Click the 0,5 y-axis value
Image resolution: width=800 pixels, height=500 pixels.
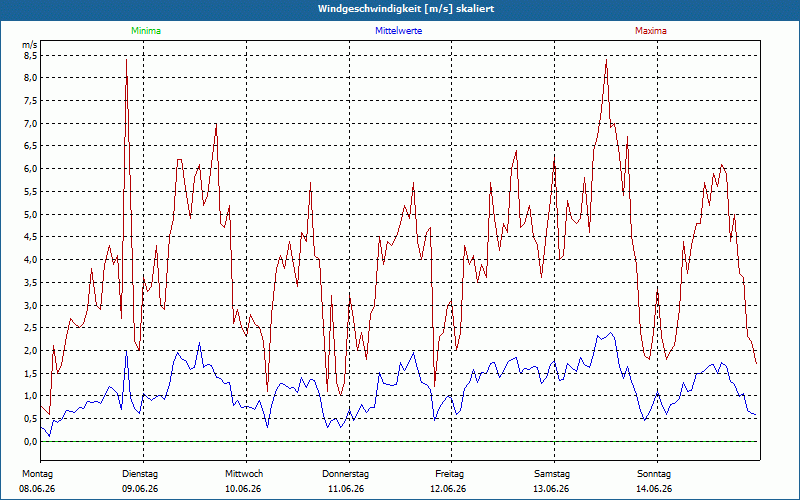[x=31, y=418]
